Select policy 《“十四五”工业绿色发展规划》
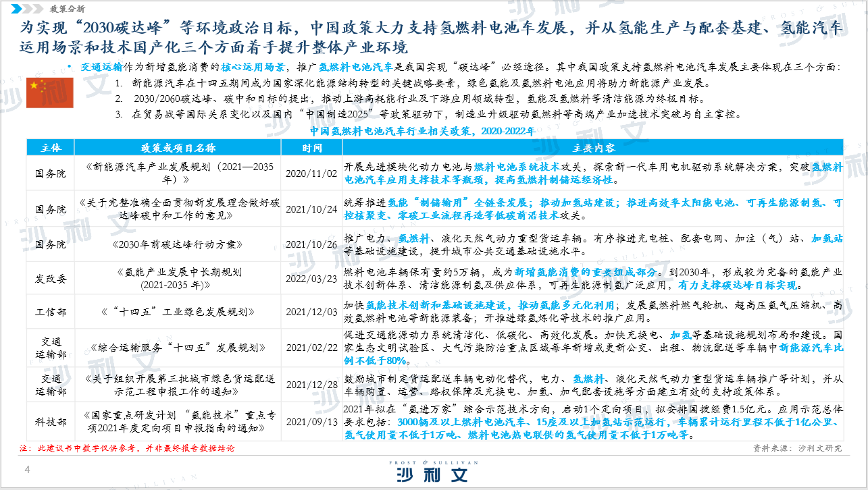This screenshot has width=868, height=490. [x=179, y=312]
